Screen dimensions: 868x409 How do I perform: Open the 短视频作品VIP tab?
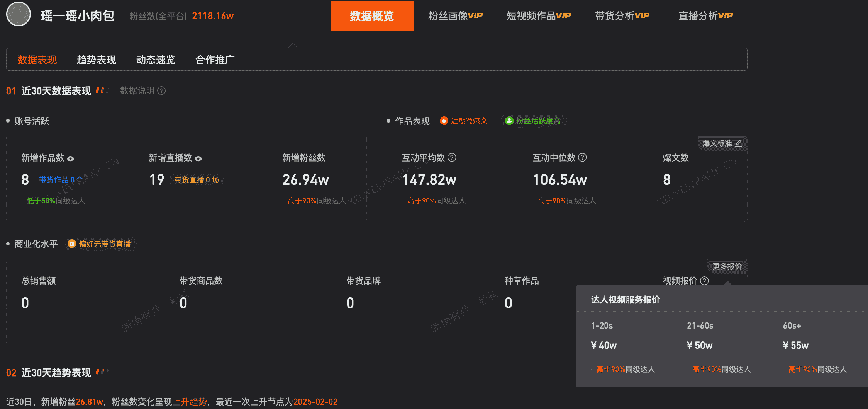point(538,15)
